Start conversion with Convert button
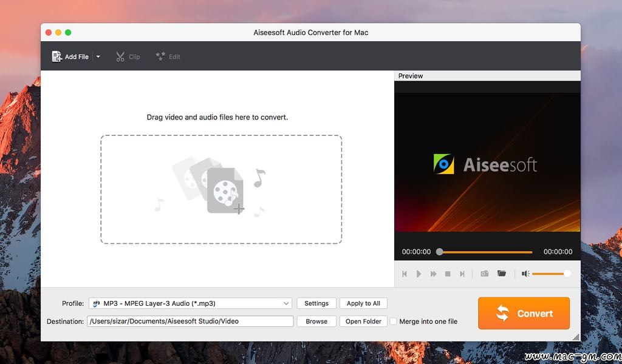This screenshot has height=364, width=622. coord(524,313)
